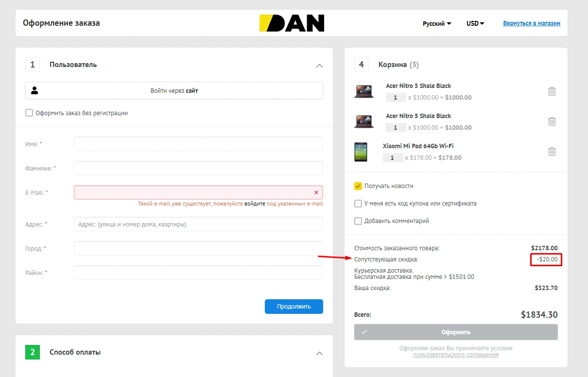The width and height of the screenshot is (588, 377).
Task: Open the USD currency dropdown
Action: click(475, 23)
